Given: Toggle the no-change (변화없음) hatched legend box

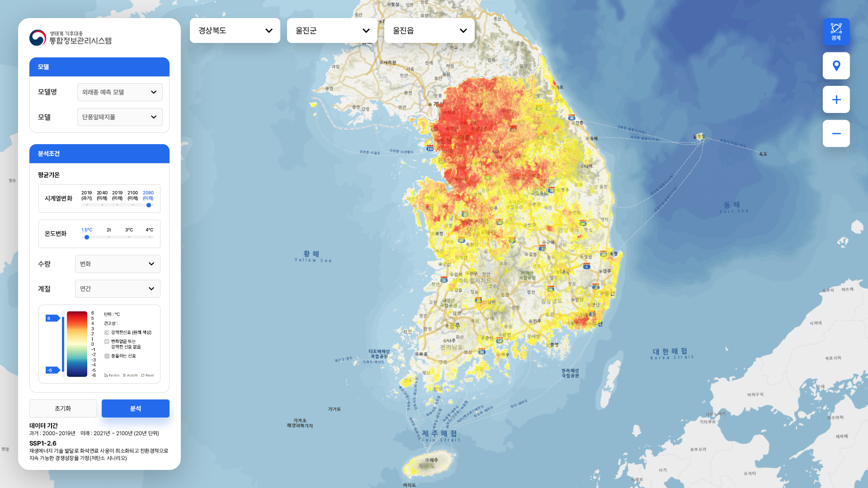Looking at the screenshot, I should 107,342.
